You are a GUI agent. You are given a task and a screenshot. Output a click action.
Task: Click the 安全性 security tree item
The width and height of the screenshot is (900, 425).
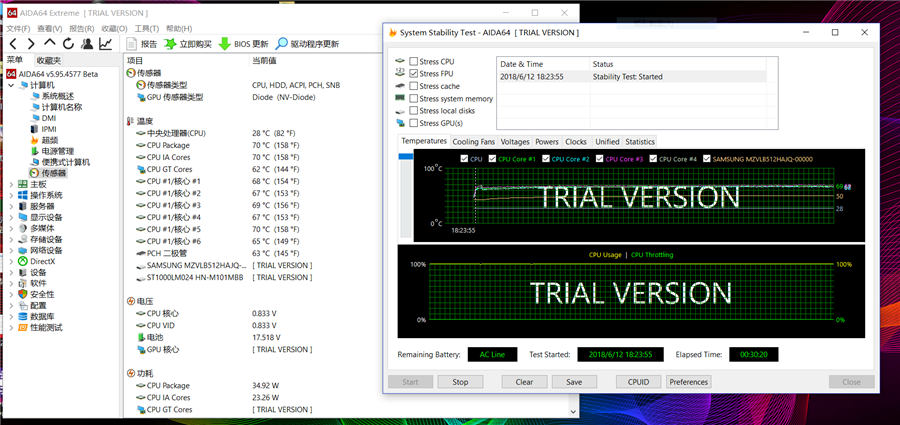(x=36, y=294)
